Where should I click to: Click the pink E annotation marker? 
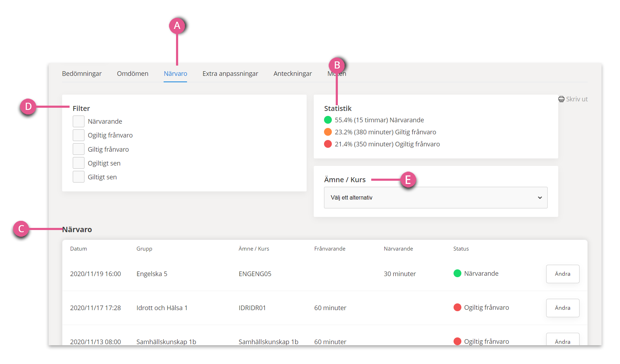pos(408,180)
